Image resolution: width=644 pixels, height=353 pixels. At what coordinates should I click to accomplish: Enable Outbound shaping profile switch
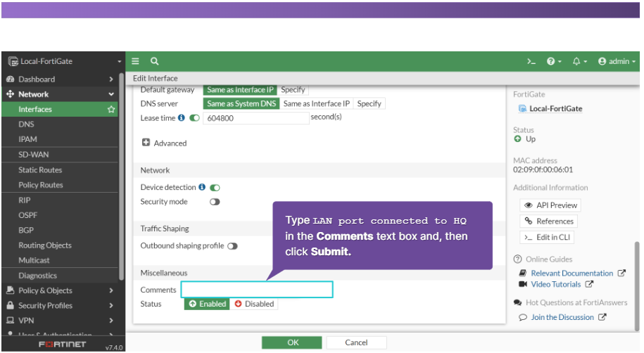click(232, 246)
